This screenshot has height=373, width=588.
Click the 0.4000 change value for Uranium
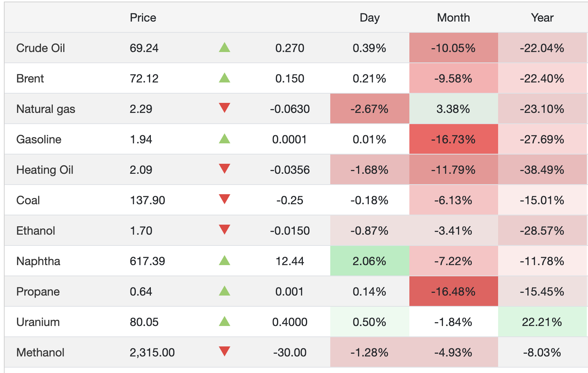290,322
